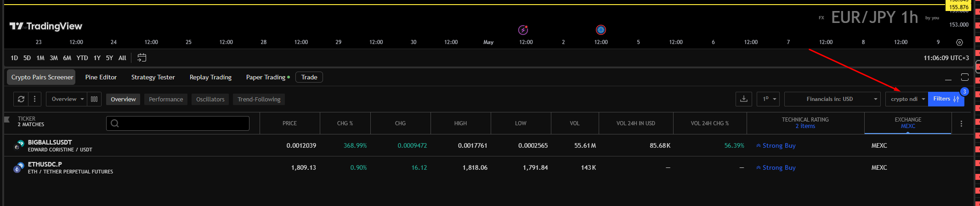Set chart range to 5Y

tap(109, 58)
